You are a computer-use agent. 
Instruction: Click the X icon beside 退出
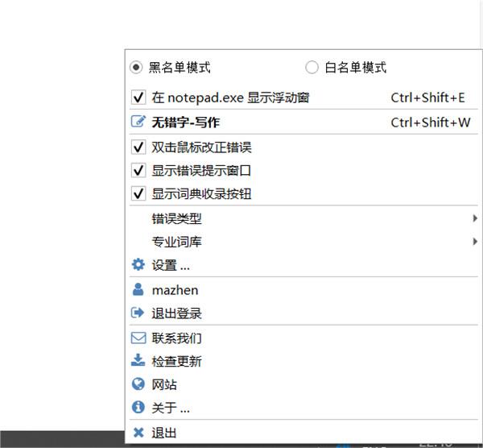pos(138,433)
